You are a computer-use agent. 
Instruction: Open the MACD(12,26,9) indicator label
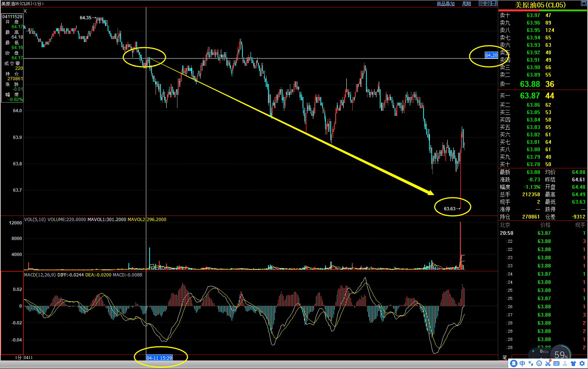[x=40, y=275]
